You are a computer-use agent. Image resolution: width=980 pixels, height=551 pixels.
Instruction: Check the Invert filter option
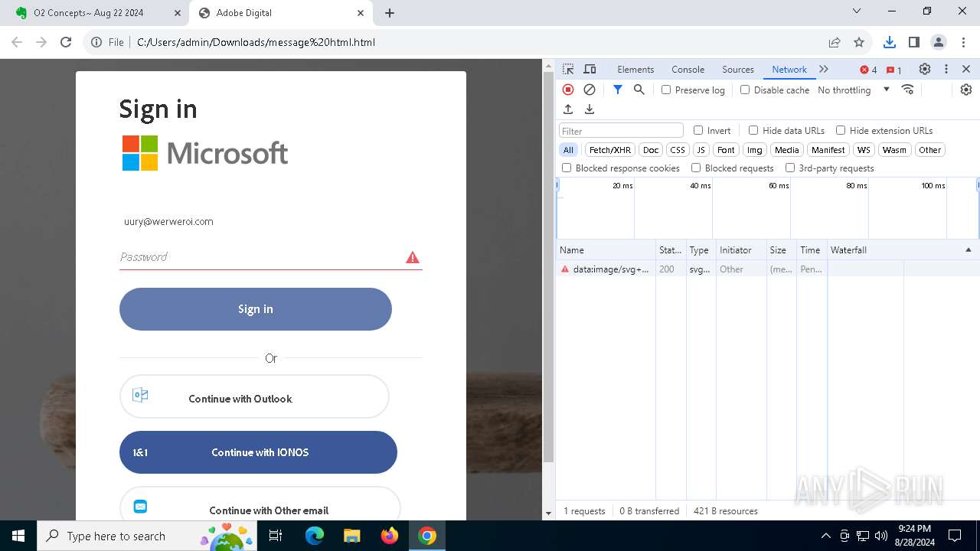698,130
